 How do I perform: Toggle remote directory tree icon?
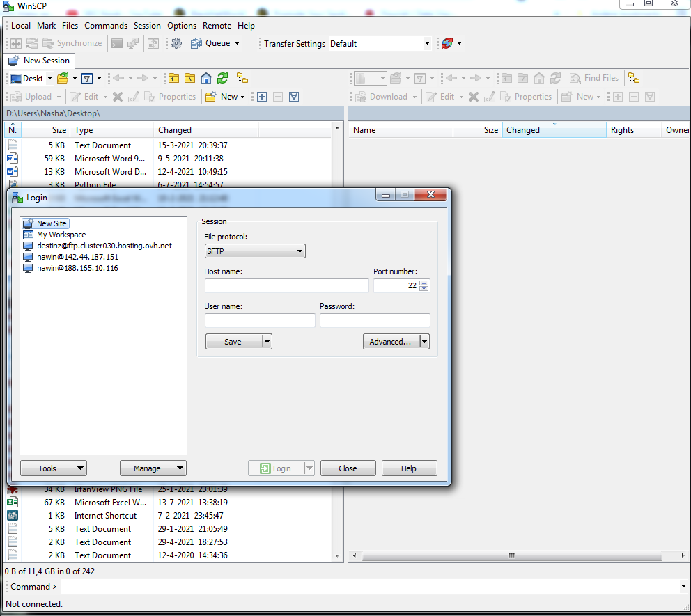click(634, 78)
